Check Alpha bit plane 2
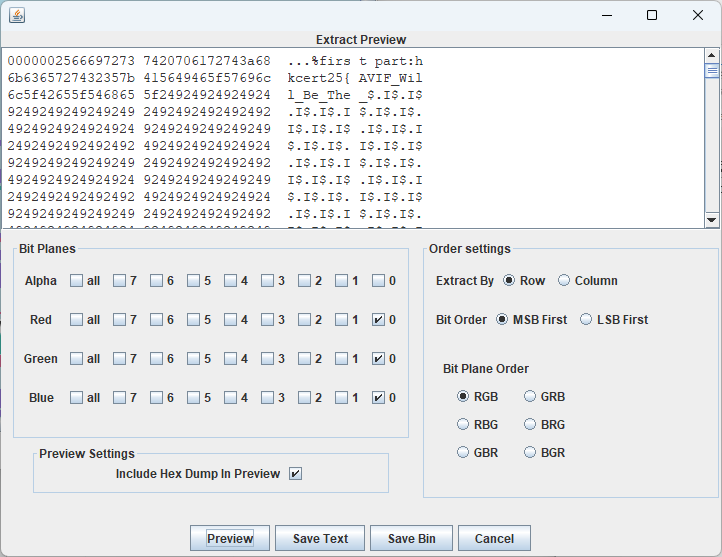The height and width of the screenshot is (557, 722). point(304,281)
